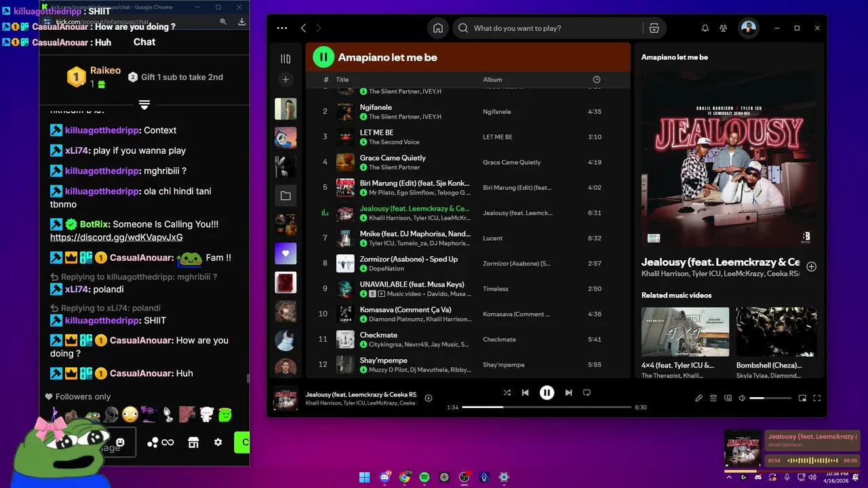The width and height of the screenshot is (868, 488).
Task: Click the Jealousy album cover in the right panel
Action: point(729,159)
